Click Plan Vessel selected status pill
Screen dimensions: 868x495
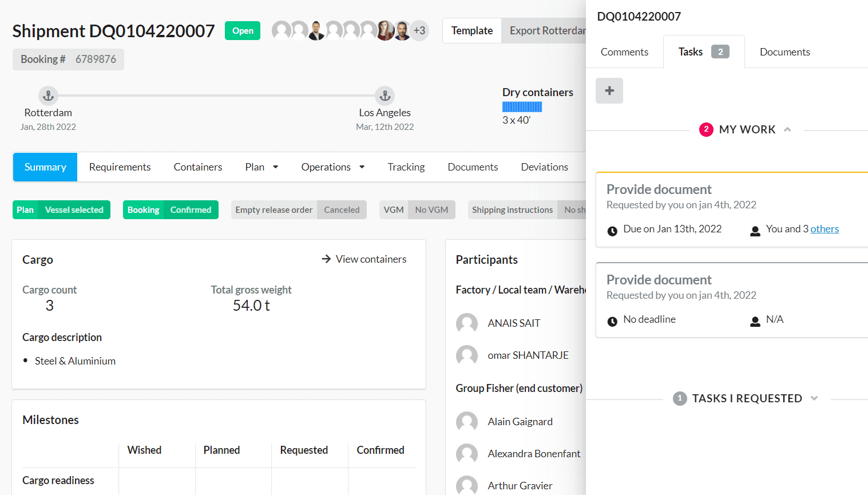[61, 210]
